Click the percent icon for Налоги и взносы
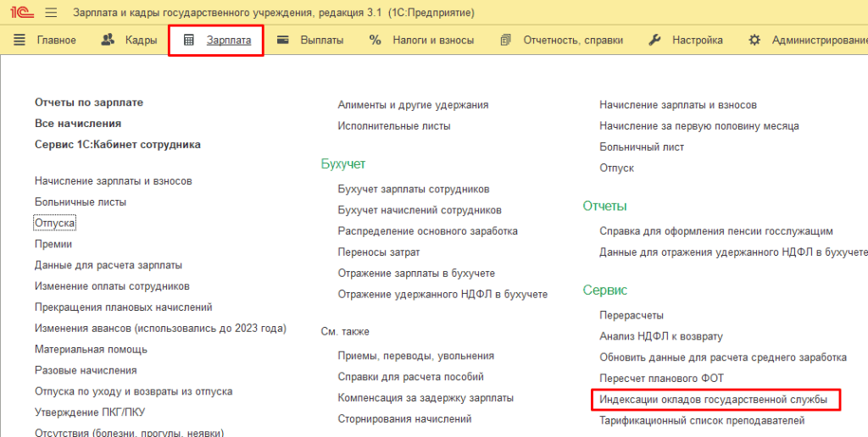 tap(376, 40)
